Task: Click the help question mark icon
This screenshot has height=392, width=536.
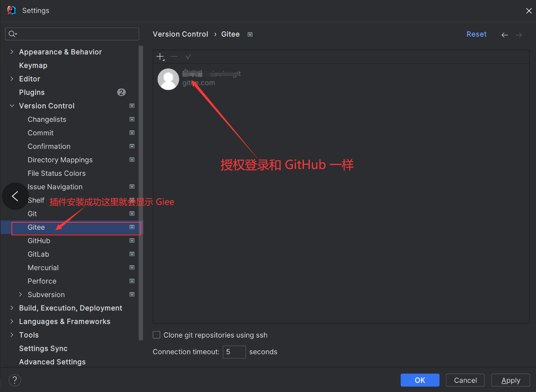Action: (15, 380)
